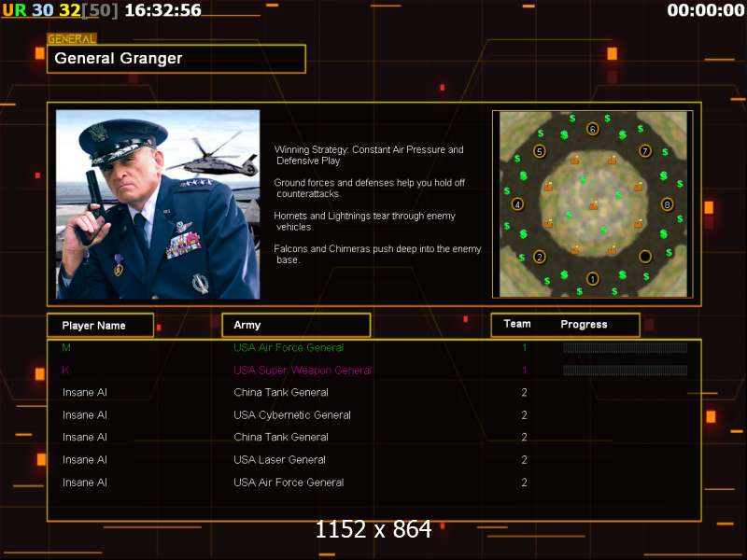Screen dimensions: 747x560
Task: Click the orange building icon at map center
Action: [593, 205]
